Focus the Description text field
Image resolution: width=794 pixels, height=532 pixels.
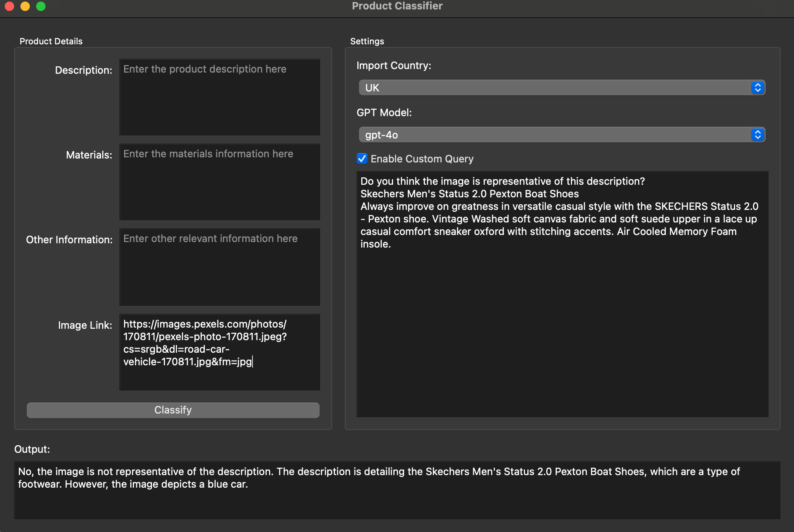[220, 97]
